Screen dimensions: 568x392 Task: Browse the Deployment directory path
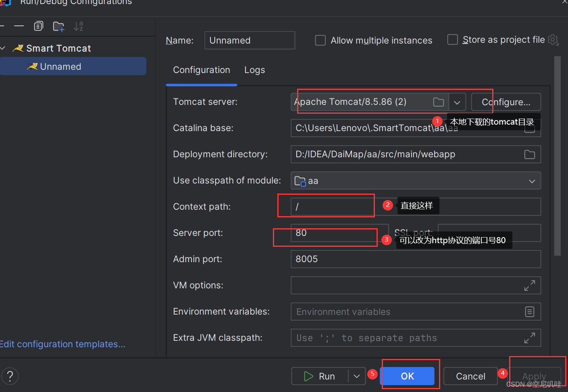pos(529,154)
